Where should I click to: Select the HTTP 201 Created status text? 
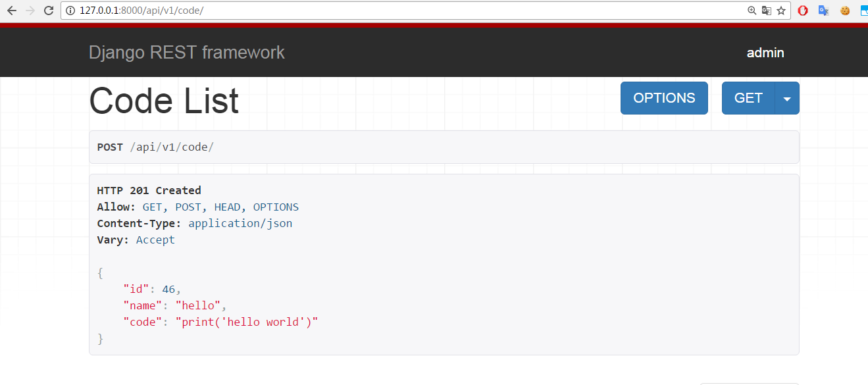(149, 191)
